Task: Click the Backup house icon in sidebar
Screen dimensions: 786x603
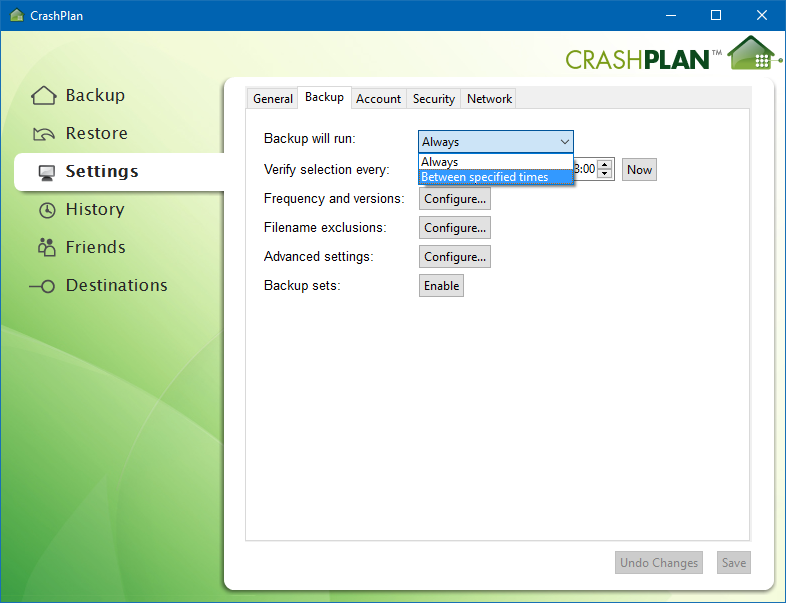Action: click(44, 95)
